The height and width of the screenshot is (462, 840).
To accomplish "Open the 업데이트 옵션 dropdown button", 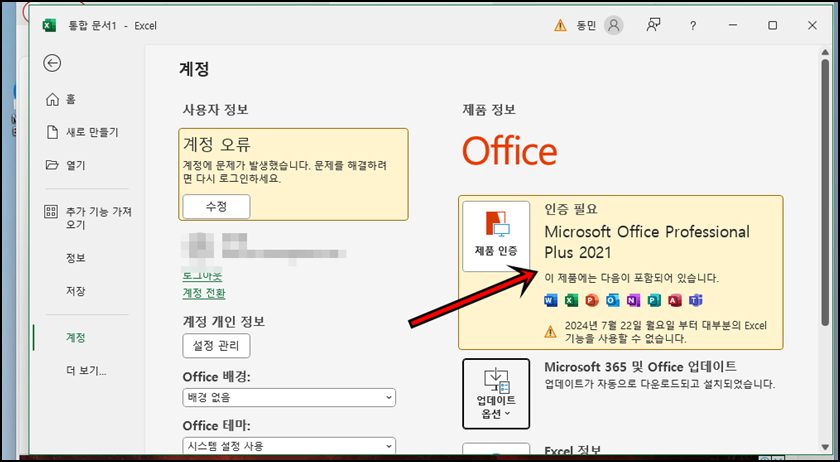I will [496, 394].
